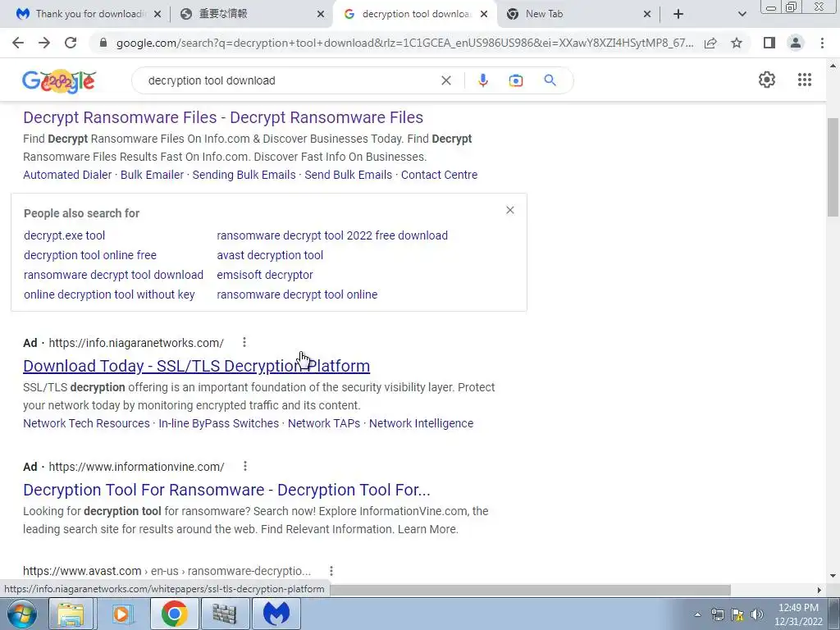Viewport: 840px width, 630px height.
Task: Open the Network Intelligence sitelink
Action: click(x=421, y=423)
